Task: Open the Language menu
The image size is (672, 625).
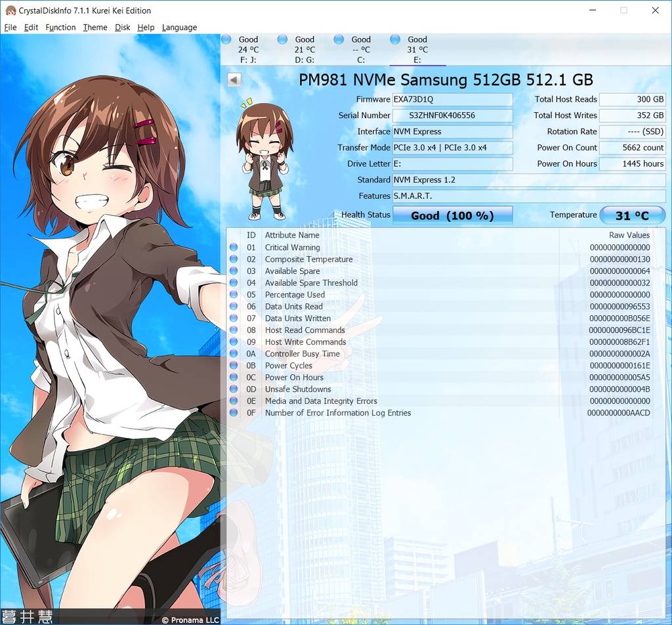Action: point(179,27)
